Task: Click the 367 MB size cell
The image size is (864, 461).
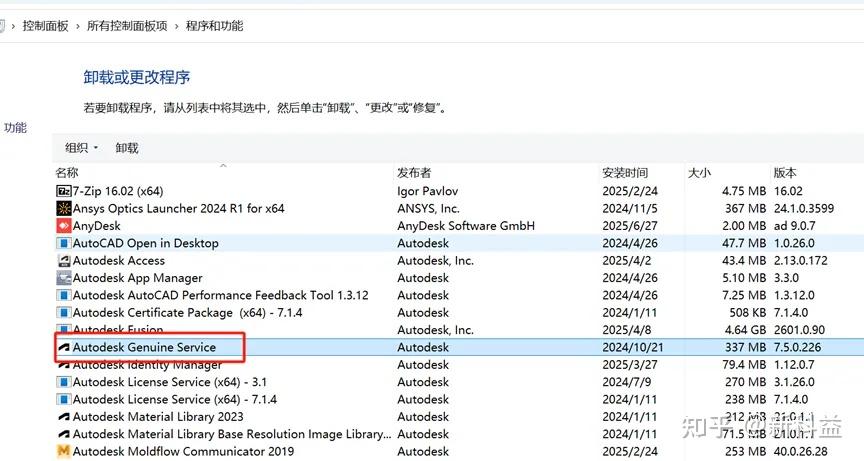Action: [746, 209]
